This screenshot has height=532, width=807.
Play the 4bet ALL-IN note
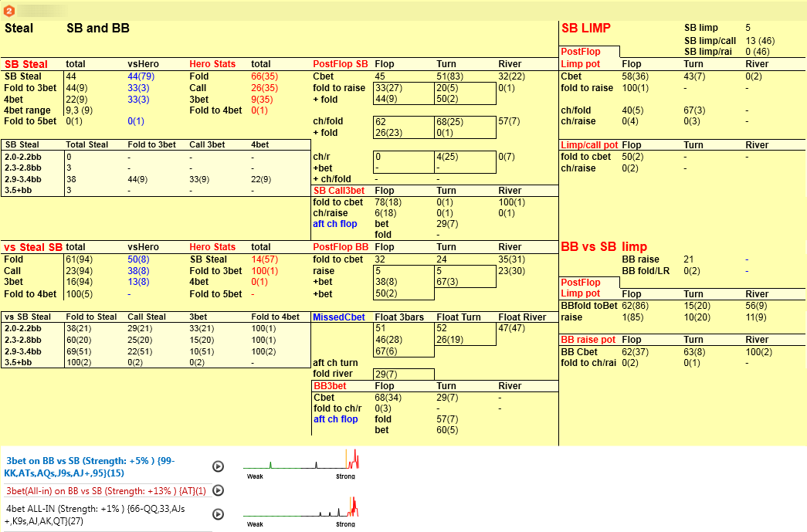pyautogui.click(x=219, y=514)
